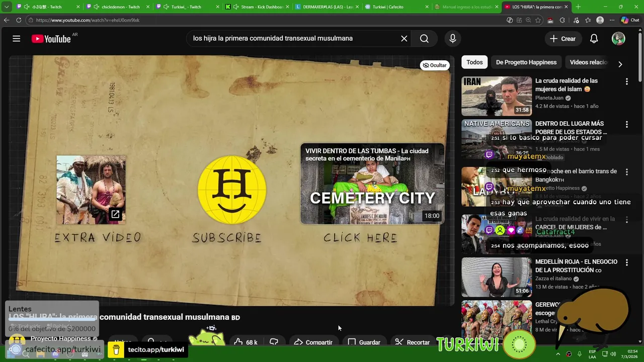Open the YouTube hamburger guide menu
The image size is (644, 362).
tap(16, 39)
